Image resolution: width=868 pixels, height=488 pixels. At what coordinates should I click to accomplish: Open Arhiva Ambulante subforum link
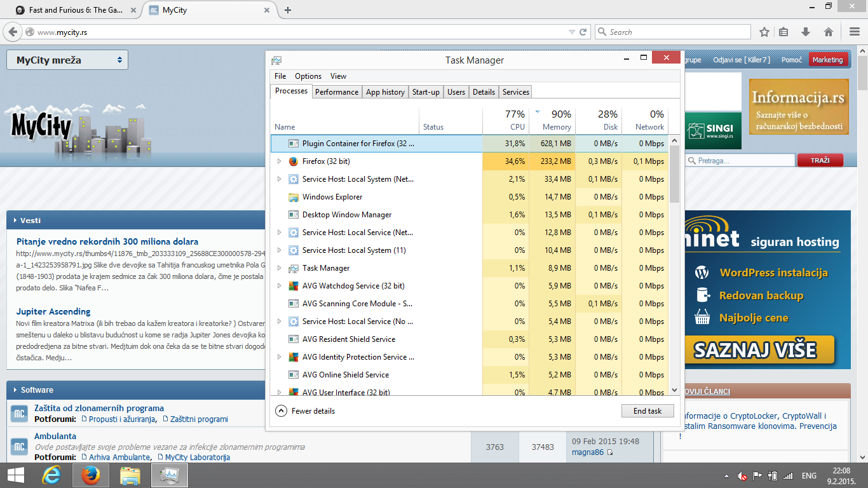point(119,457)
